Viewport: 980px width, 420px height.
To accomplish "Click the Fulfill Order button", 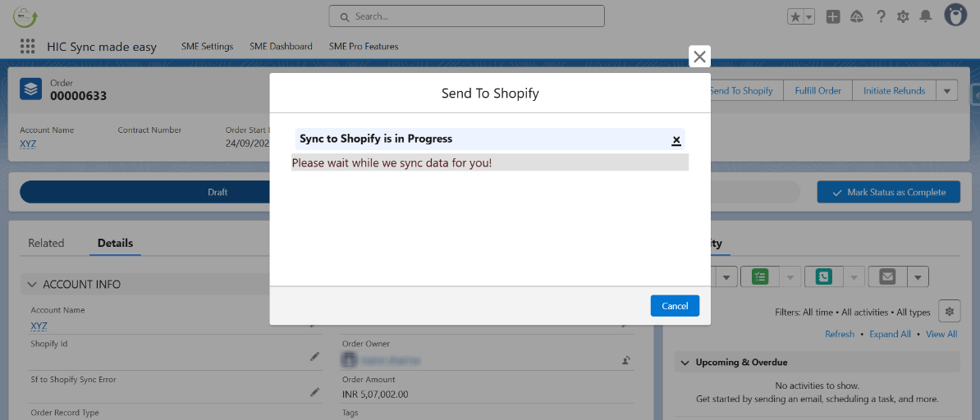I will [817, 91].
